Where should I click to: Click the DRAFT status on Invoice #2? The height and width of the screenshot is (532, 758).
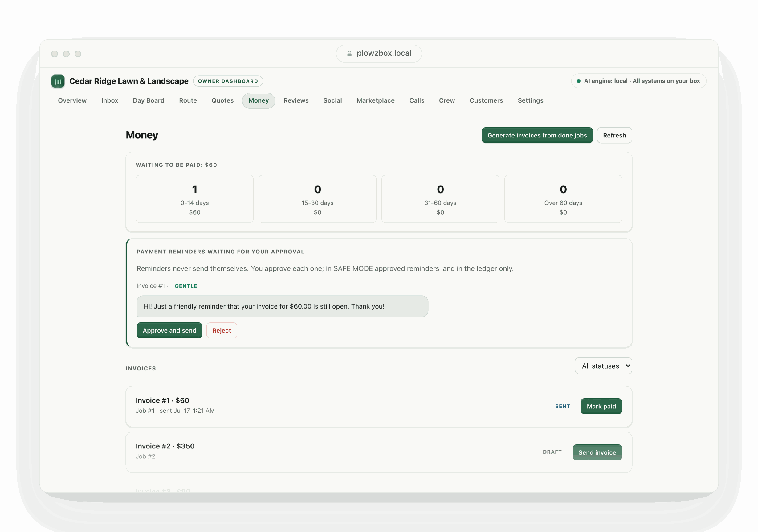[552, 452]
